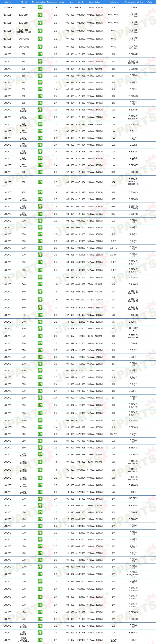Click the Marka column header
This screenshot has width=156, height=644.
(8, 2)
